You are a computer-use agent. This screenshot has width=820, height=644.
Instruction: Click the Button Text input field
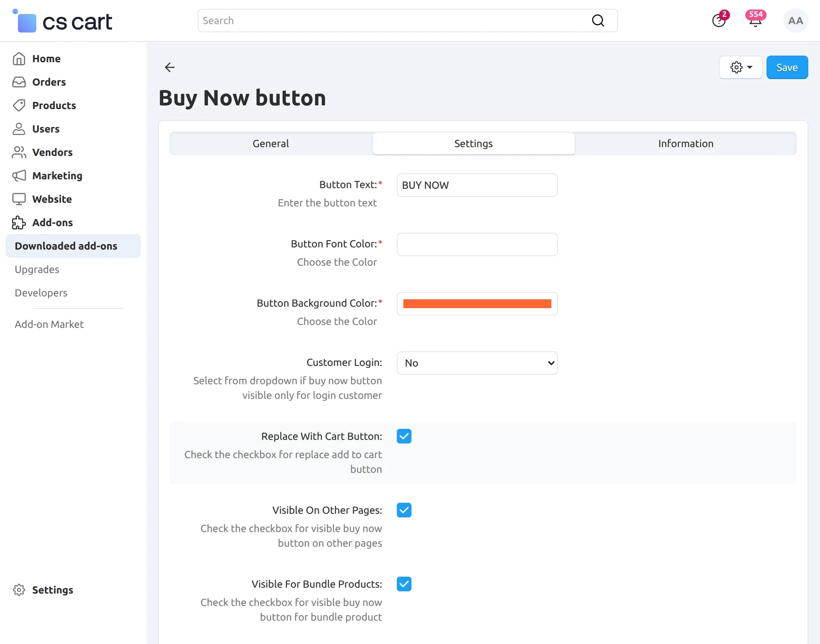click(477, 185)
